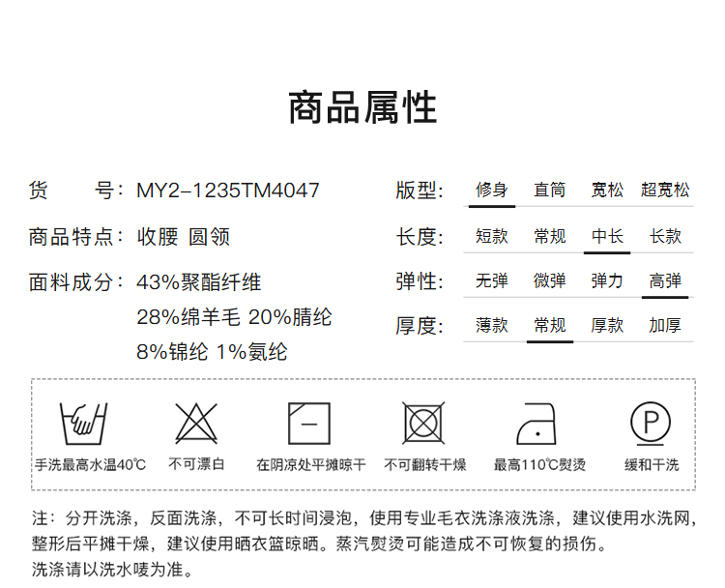The height and width of the screenshot is (588, 725).
Task: Choose the 宽松 fit option
Action: click(x=607, y=190)
